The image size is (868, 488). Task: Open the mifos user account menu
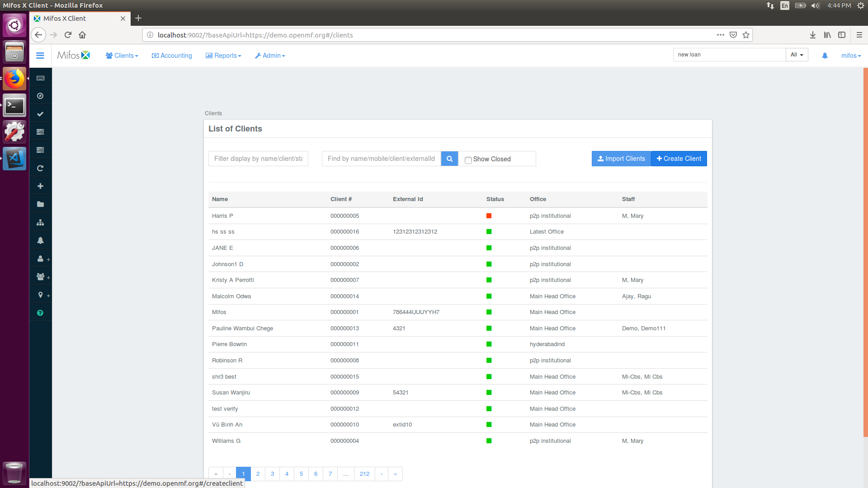pyautogui.click(x=850, y=56)
